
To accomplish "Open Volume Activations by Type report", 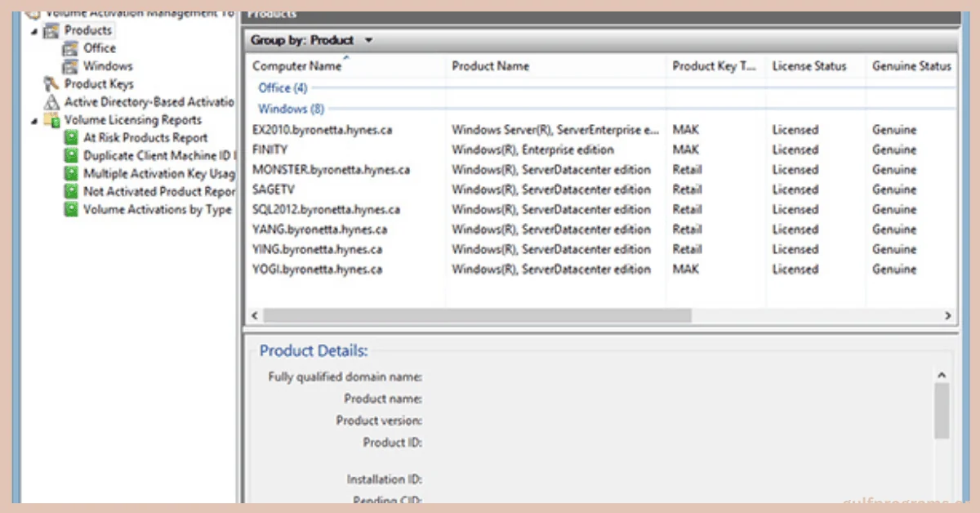I will pos(158,210).
